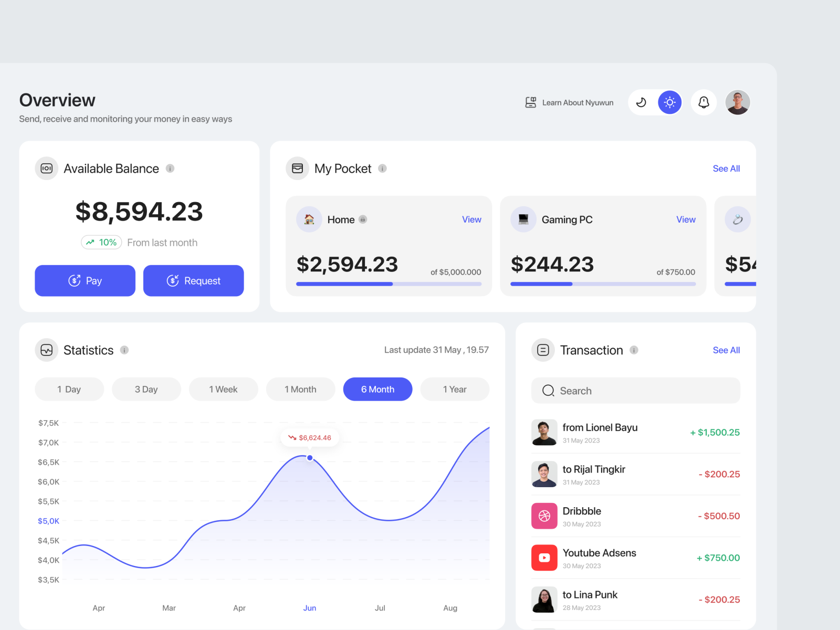Click the lock badge next to Home pocket
Image resolution: width=840 pixels, height=630 pixels.
[x=363, y=220]
